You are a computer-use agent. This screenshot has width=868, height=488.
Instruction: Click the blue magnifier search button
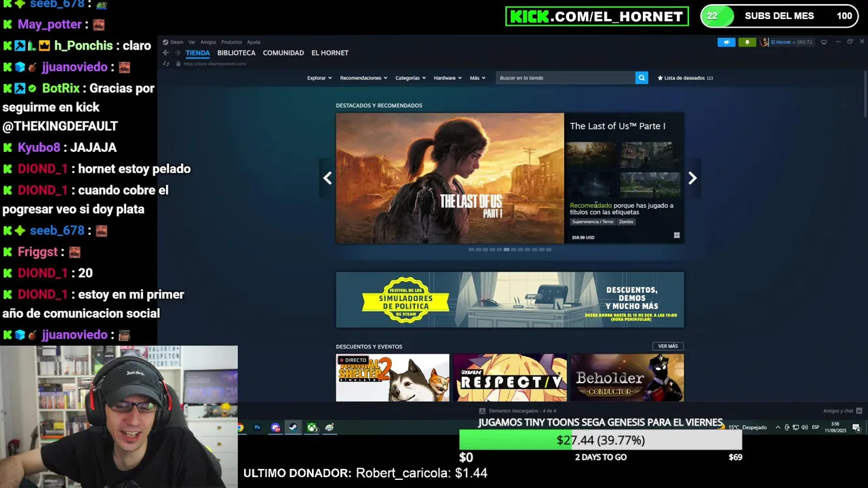(x=642, y=78)
